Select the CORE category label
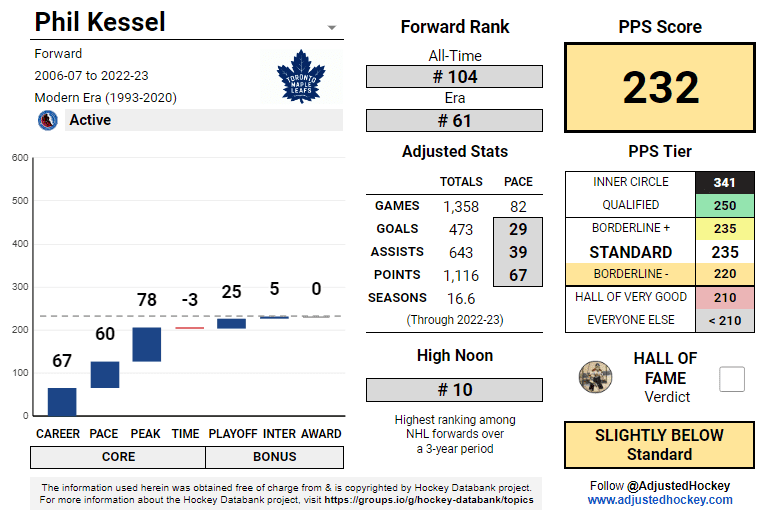Image resolution: width=777 pixels, height=521 pixels. tap(118, 457)
